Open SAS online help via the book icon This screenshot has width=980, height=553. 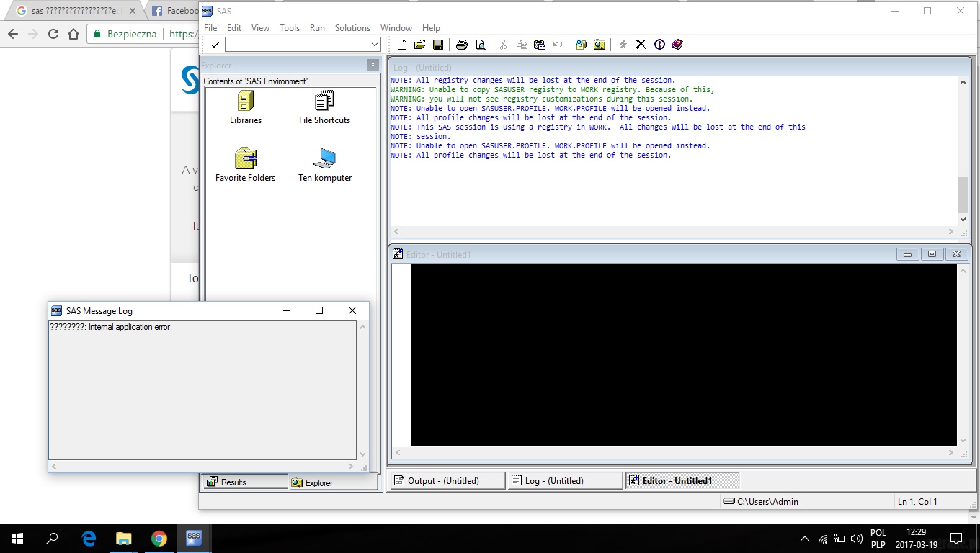[x=677, y=44]
